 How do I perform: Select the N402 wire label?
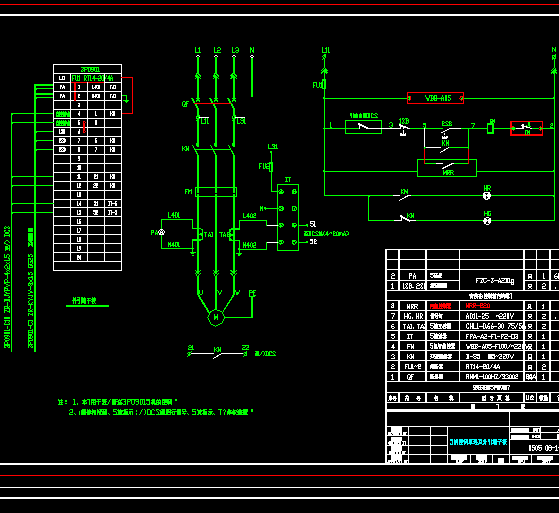(x=250, y=245)
